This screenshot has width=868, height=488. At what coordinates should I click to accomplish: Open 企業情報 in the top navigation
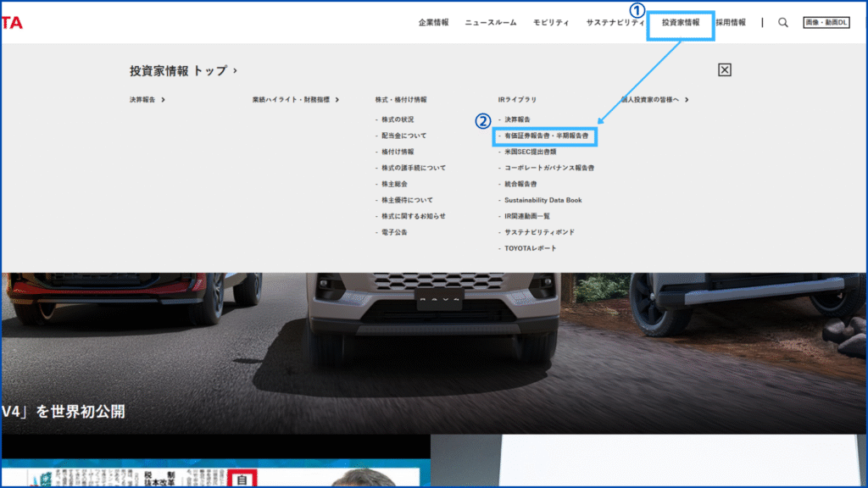click(433, 23)
